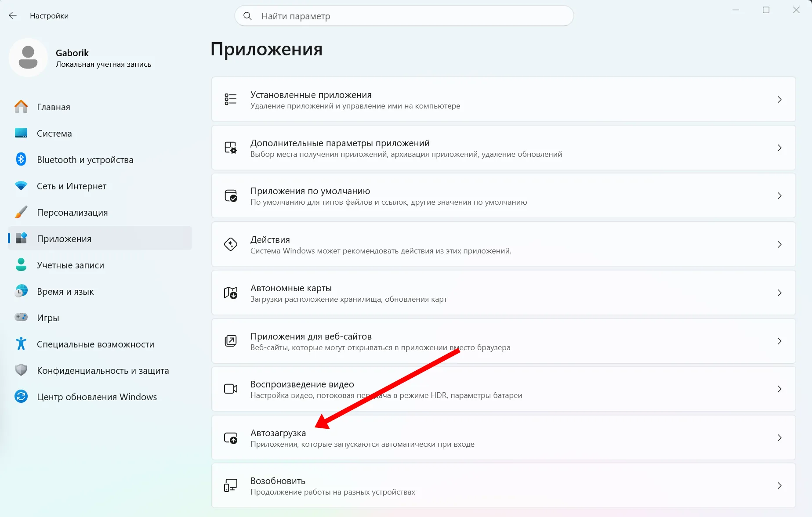Click the chevron for Приложения по умолчанию
Image resolution: width=812 pixels, height=517 pixels.
coord(779,196)
